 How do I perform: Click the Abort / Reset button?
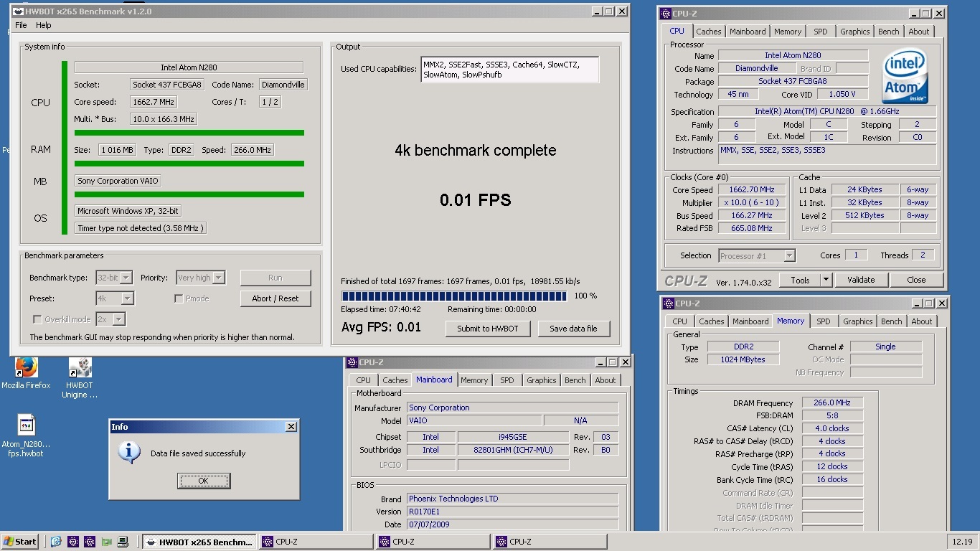pyautogui.click(x=275, y=298)
